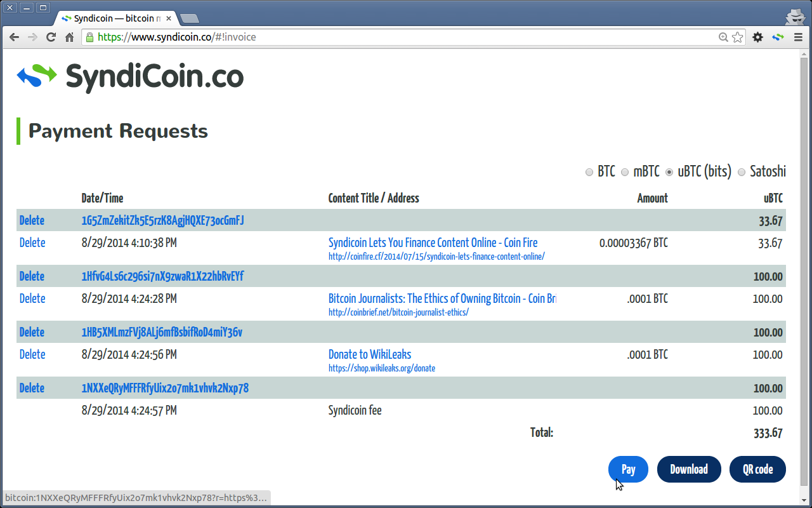Click the Pay button
Viewport: 812px width, 508px height.
point(628,469)
